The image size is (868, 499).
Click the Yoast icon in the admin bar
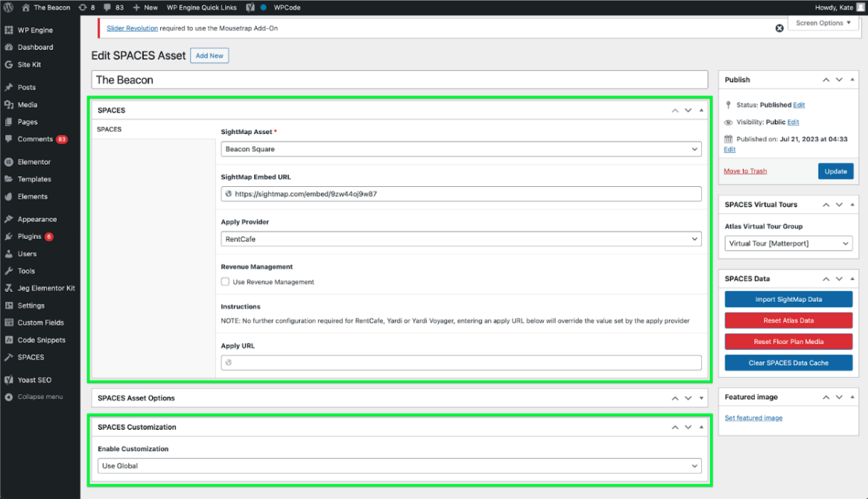tap(250, 7)
